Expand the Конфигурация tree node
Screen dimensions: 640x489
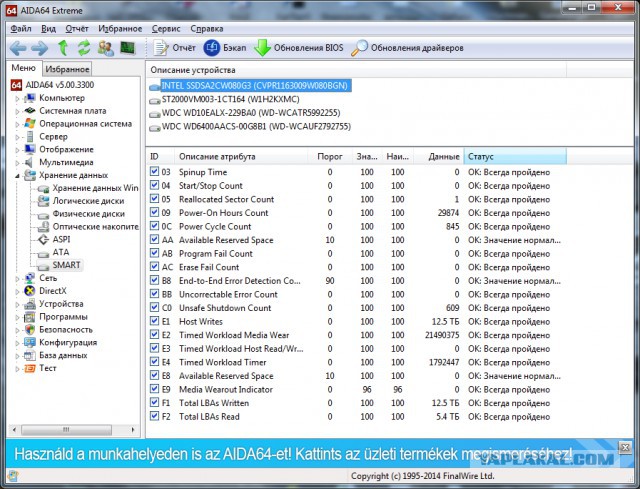coord(17,343)
